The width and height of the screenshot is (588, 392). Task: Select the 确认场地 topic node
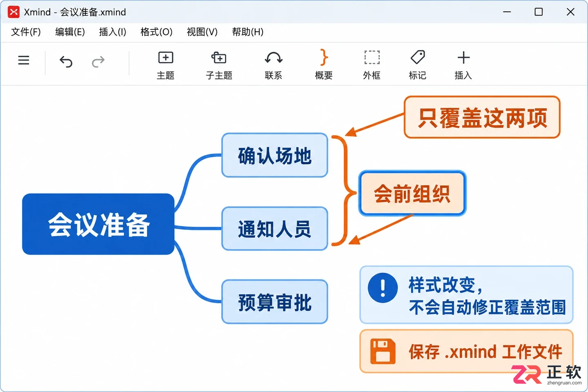tap(275, 155)
